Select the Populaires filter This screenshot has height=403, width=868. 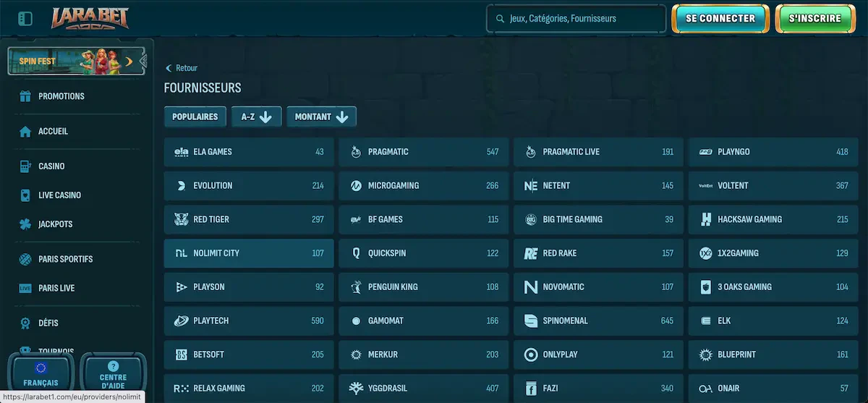click(x=195, y=116)
